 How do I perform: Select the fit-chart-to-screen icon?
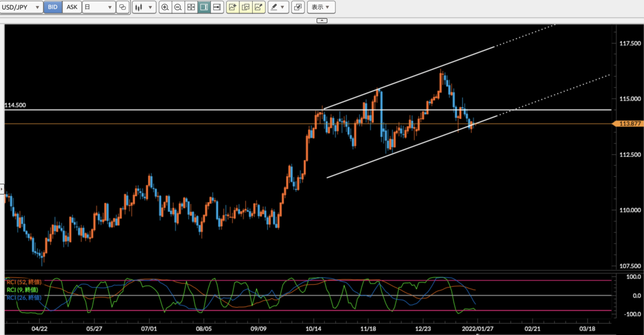pyautogui.click(x=191, y=8)
